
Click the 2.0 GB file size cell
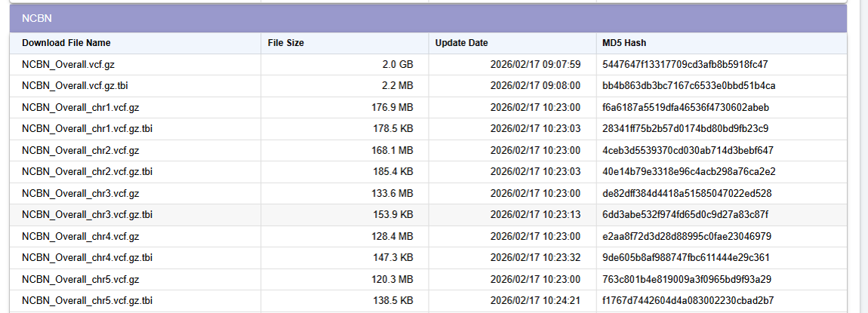pyautogui.click(x=398, y=65)
